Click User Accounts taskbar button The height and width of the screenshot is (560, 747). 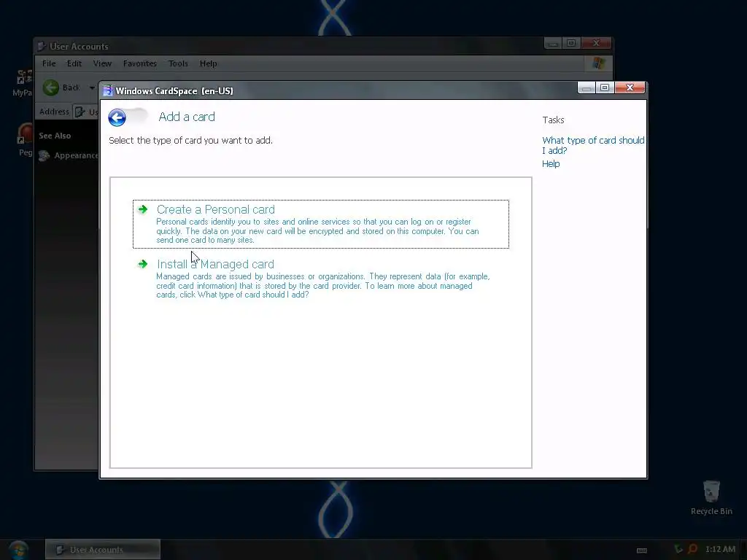102,550
